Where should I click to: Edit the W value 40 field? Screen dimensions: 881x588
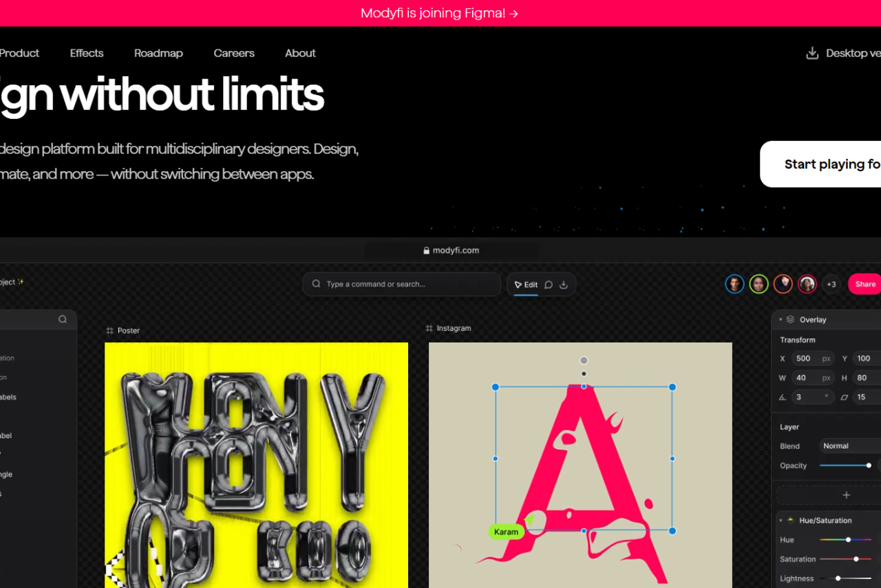[812, 378]
